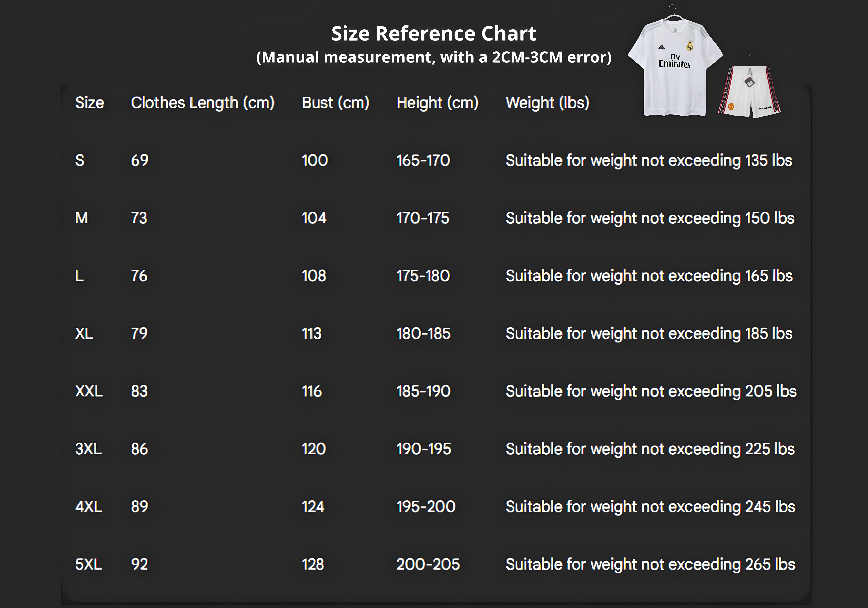Click the hanger hook above the jersey
Screen dimensions: 868x608
click(673, 9)
